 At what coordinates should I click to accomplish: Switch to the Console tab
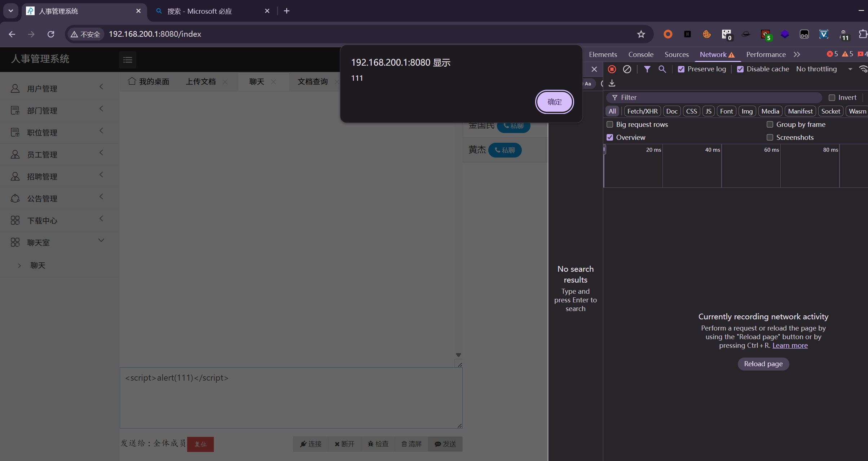(x=641, y=54)
